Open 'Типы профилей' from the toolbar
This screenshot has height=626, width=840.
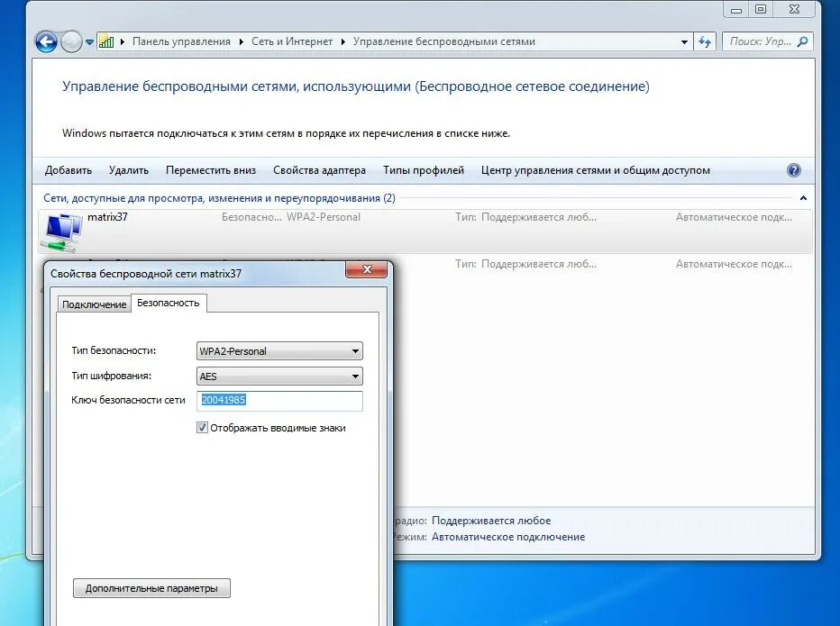[x=424, y=170]
